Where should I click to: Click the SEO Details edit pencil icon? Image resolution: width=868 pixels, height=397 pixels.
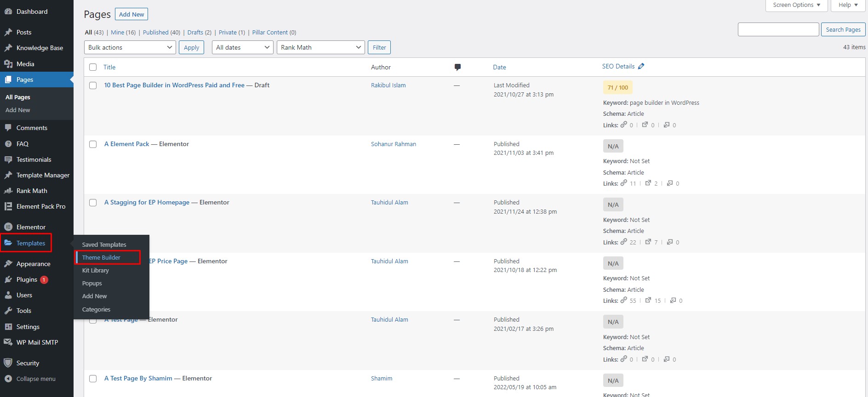pos(641,66)
